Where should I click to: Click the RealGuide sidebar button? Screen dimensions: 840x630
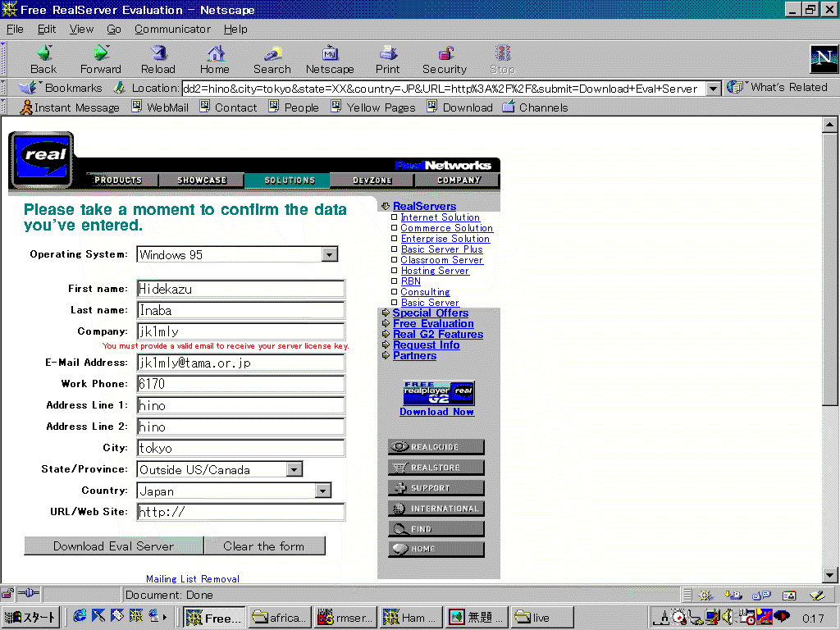pos(436,447)
